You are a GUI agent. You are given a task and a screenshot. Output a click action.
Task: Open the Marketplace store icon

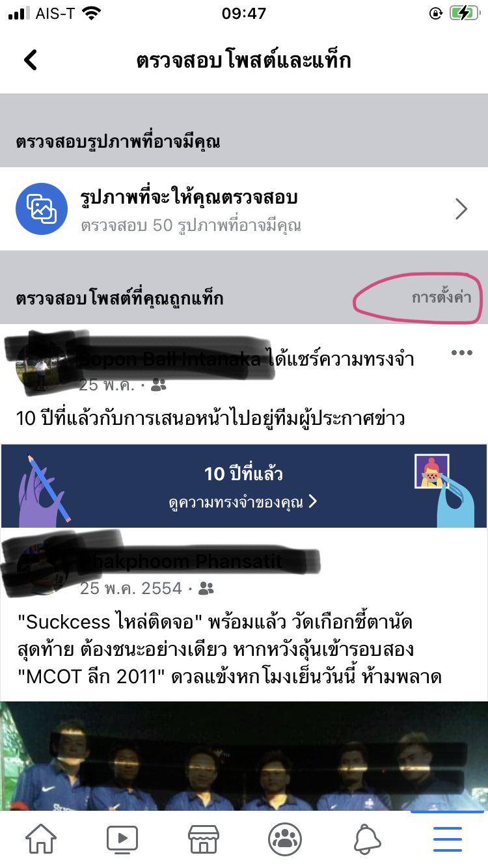pos(203,839)
